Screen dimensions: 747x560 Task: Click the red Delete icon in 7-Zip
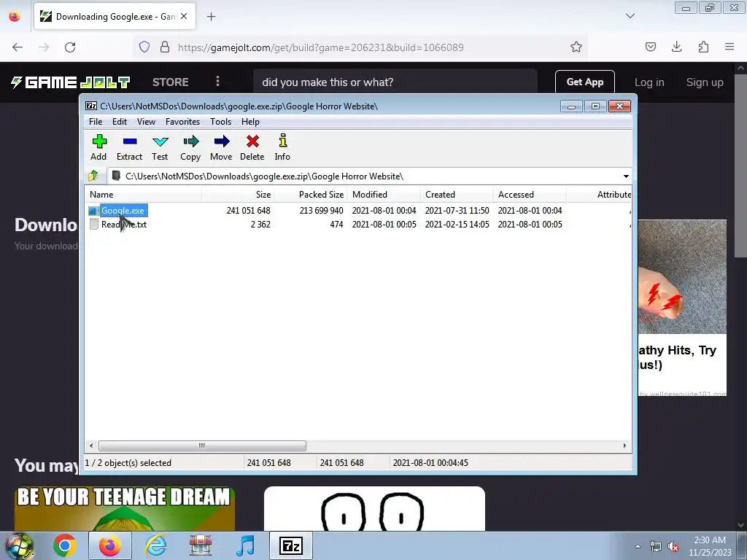tap(252, 147)
